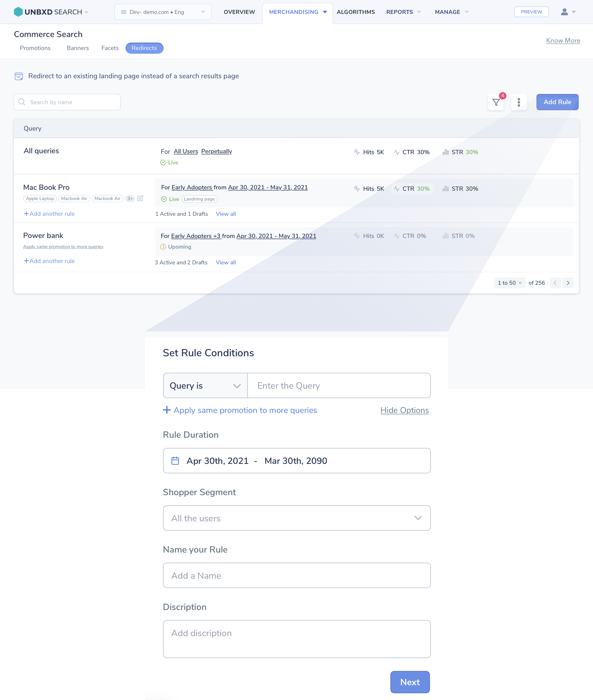Open the Query is condition dropdown
Image resolution: width=593 pixels, height=700 pixels.
click(205, 385)
